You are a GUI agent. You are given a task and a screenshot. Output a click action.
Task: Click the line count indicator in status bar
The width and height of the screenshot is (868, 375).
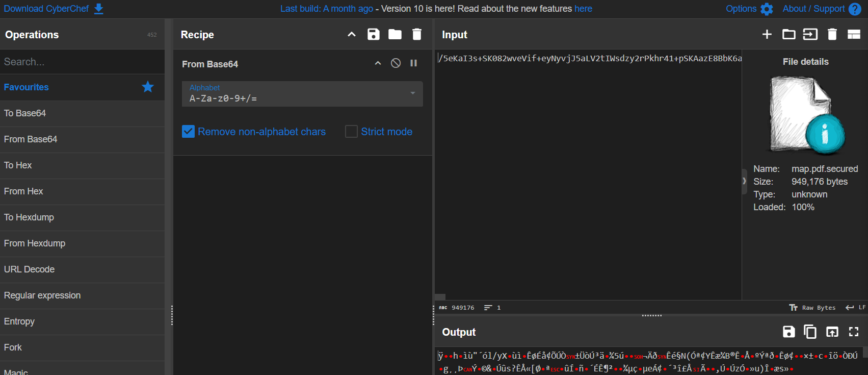coord(492,308)
